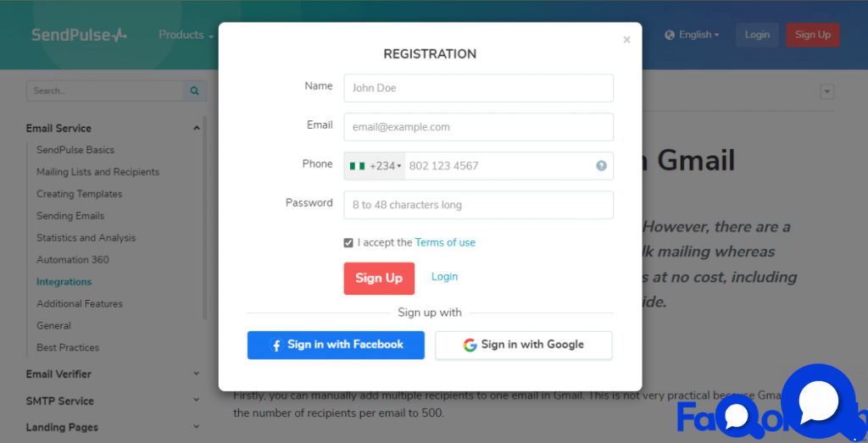This screenshot has width=868, height=443.
Task: Open the blue chat bubble widget
Action: point(818,399)
